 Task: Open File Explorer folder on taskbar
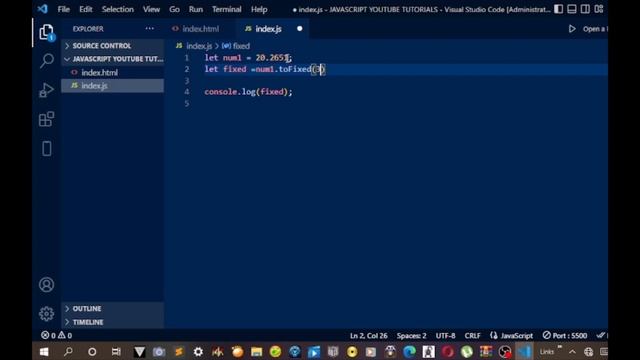tap(256, 351)
